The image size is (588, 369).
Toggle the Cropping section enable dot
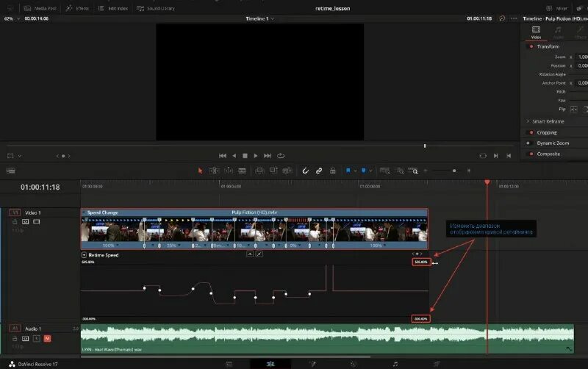click(531, 132)
